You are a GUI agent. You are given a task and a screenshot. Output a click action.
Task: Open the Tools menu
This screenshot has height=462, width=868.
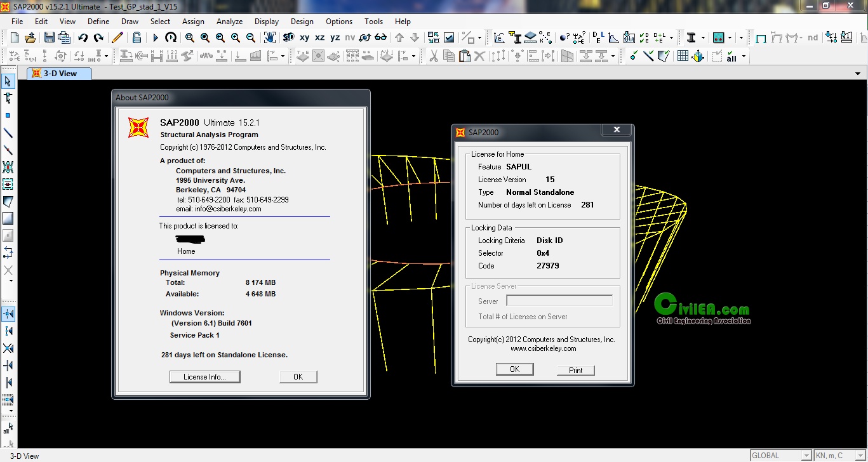pos(373,21)
